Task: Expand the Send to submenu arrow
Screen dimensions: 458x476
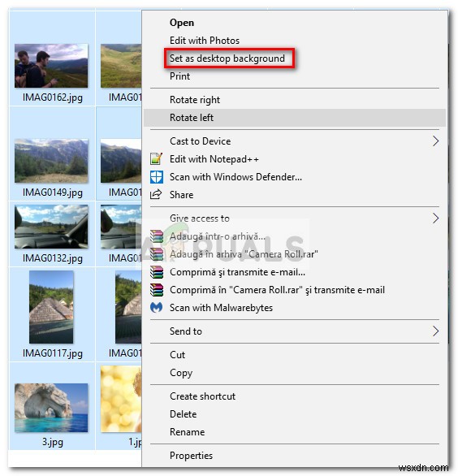Action: click(x=435, y=331)
